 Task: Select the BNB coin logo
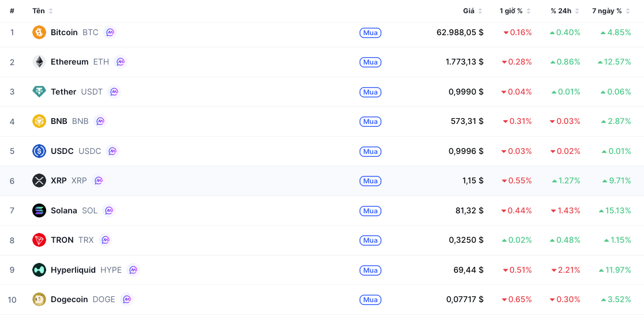(39, 121)
